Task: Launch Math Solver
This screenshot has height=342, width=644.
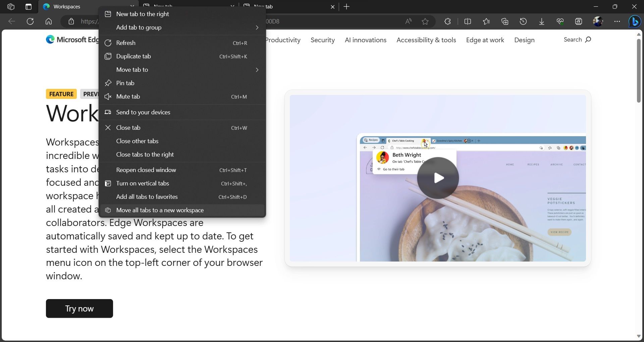Action: tap(578, 21)
